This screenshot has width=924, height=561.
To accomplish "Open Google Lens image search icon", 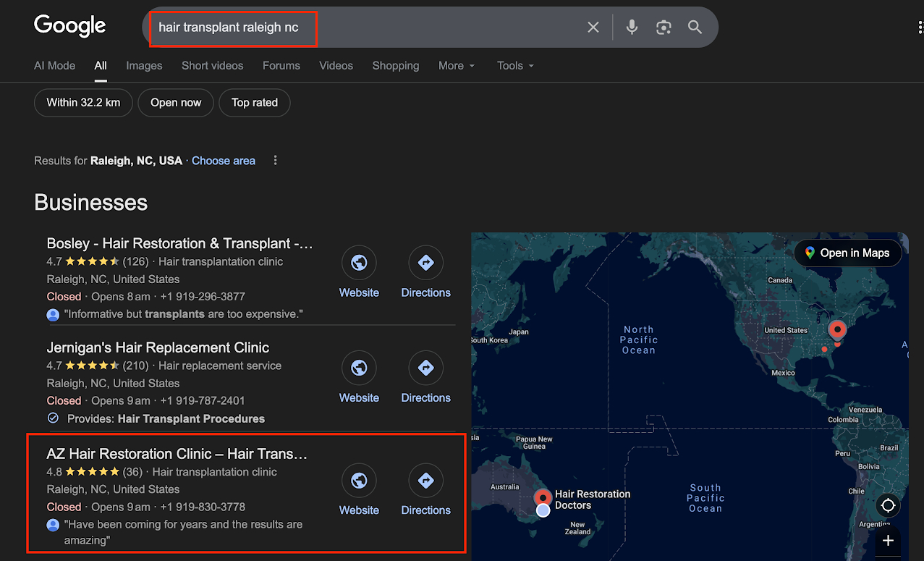I will 664,28.
